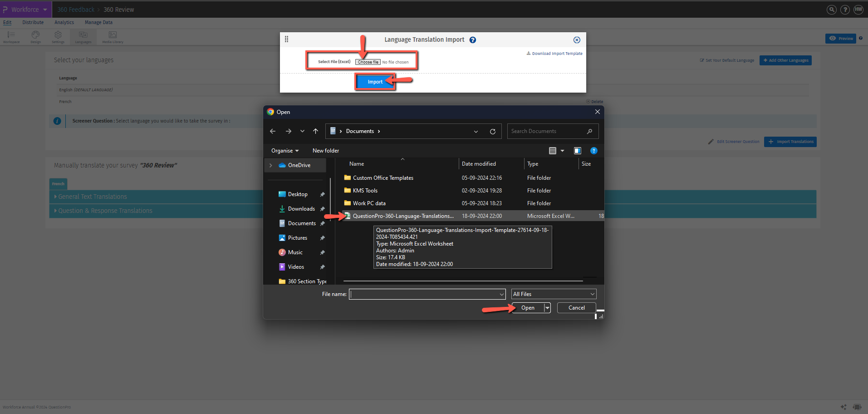Click the HW user avatar icon

pyautogui.click(x=858, y=9)
